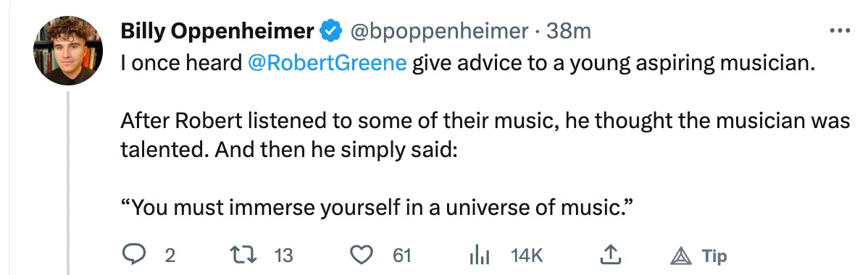Click the reply speech bubble icon
Screen dimensions: 868x275
[133, 255]
